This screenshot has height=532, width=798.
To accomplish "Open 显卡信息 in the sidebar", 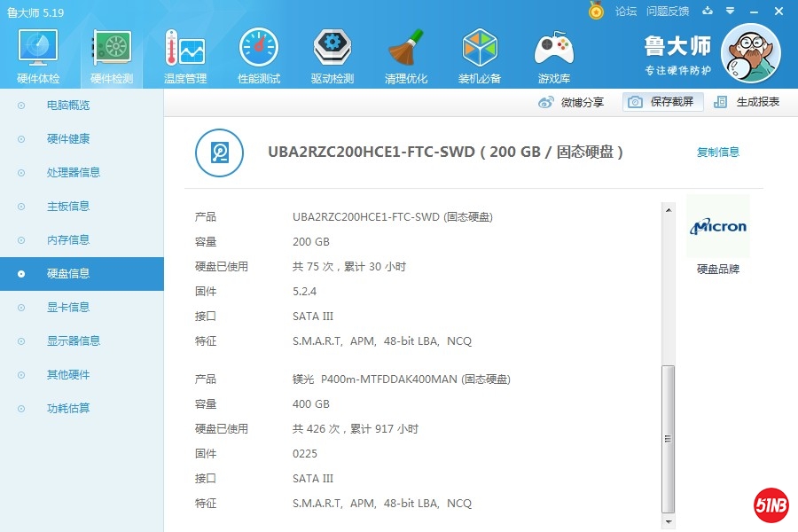I will [x=68, y=308].
